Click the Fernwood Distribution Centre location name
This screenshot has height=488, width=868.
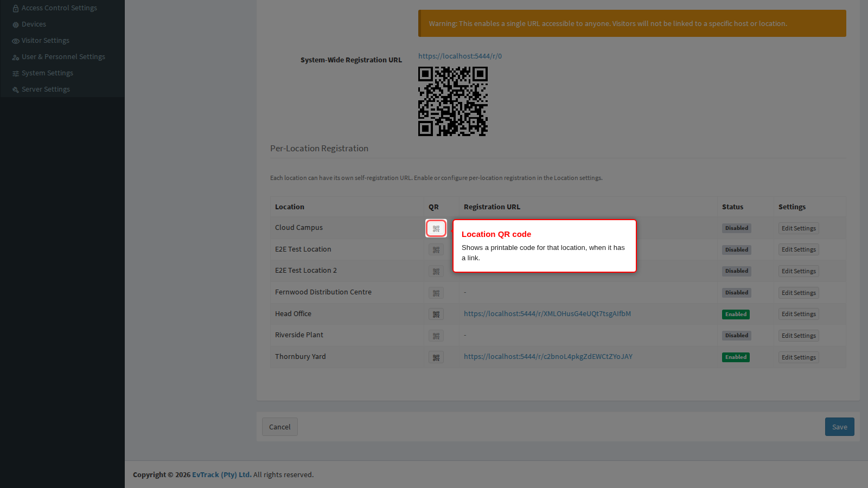(x=323, y=292)
